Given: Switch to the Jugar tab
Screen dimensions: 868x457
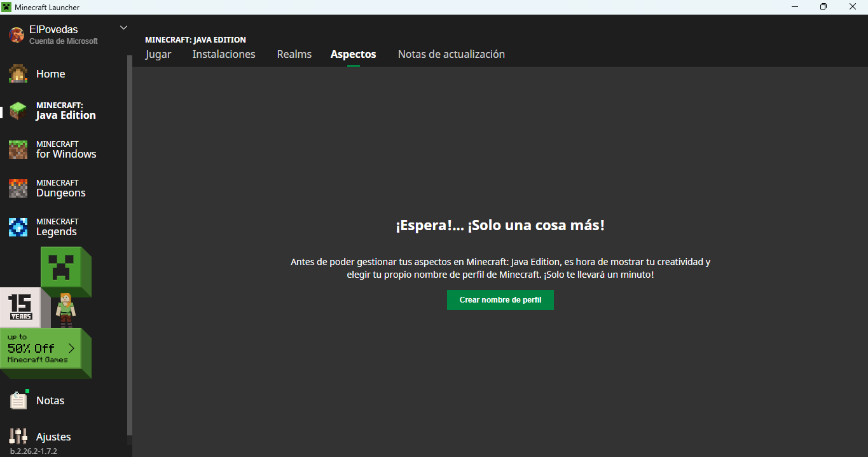Looking at the screenshot, I should [158, 54].
